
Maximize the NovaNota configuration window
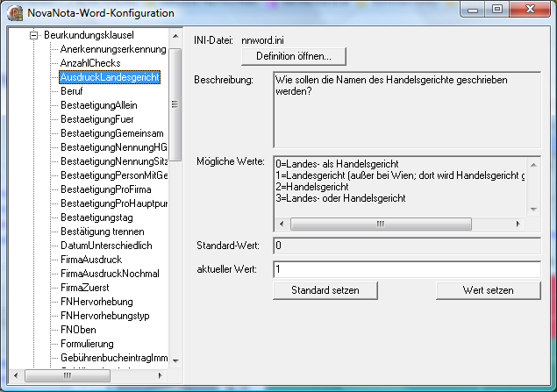(497, 10)
